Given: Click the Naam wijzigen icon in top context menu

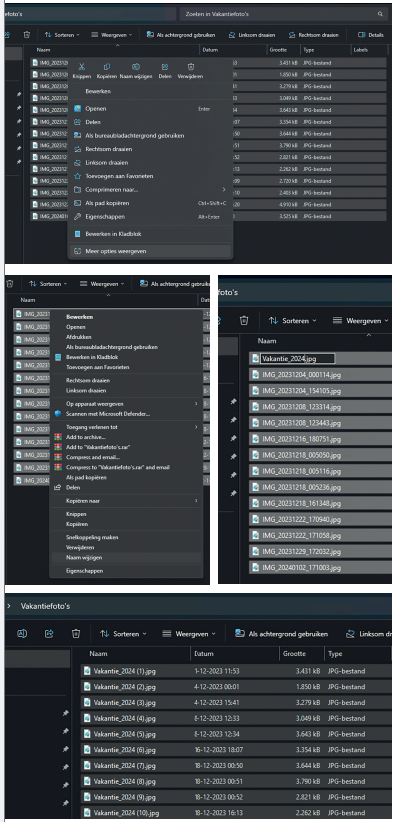Looking at the screenshot, I should 136,67.
